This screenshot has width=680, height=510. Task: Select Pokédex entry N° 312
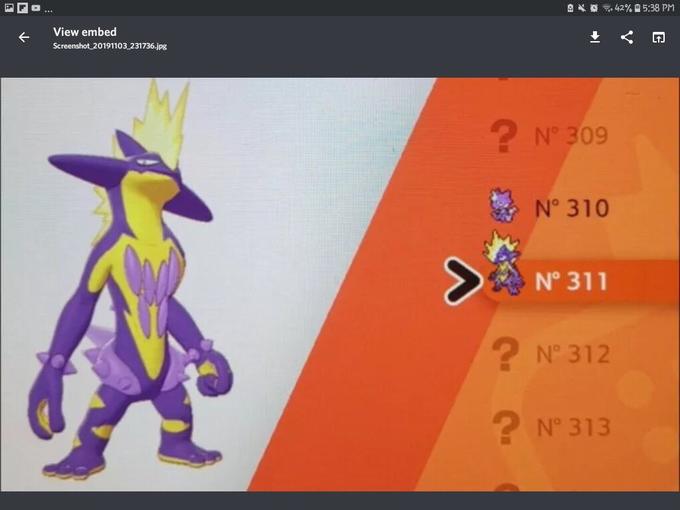point(573,354)
